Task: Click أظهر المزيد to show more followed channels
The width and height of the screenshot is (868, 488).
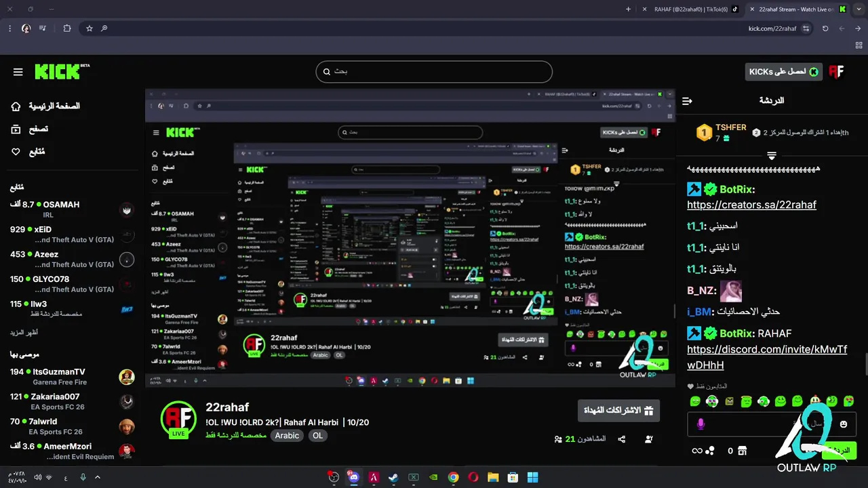Action: click(24, 333)
